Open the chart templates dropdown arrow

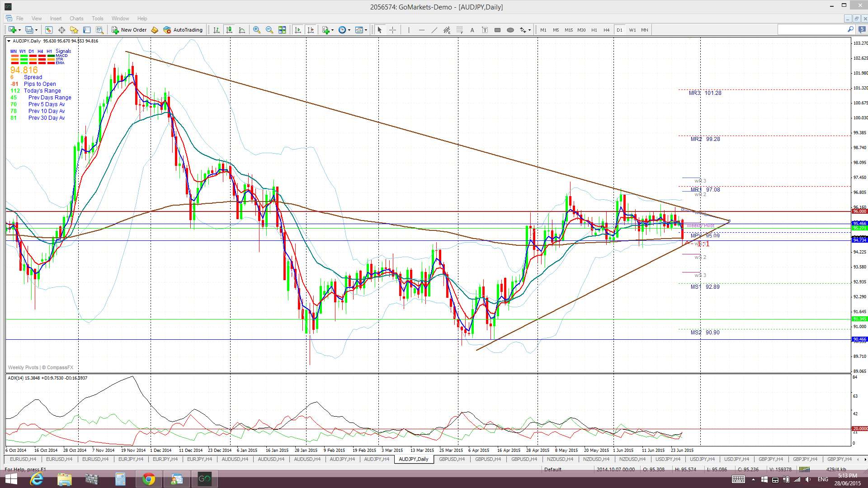366,30
